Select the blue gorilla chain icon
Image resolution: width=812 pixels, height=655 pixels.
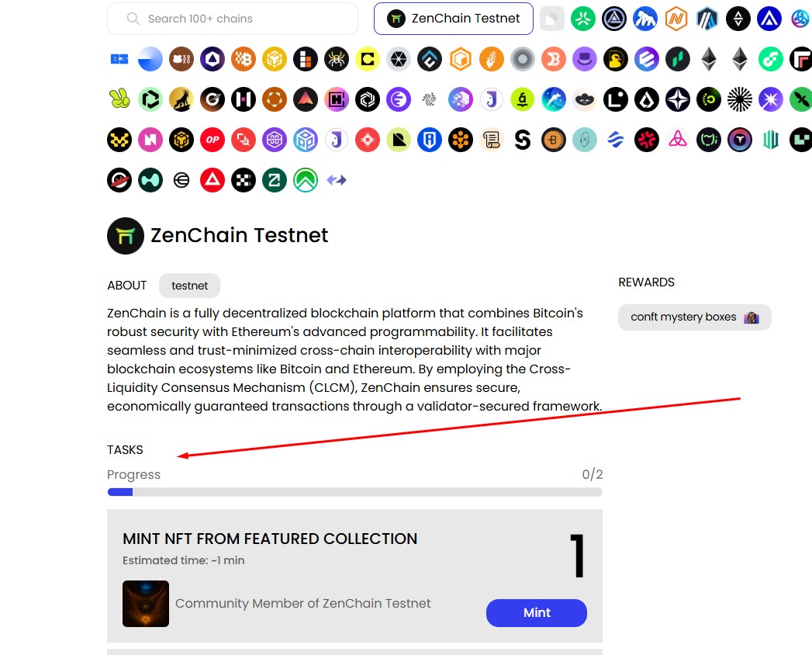click(645, 19)
